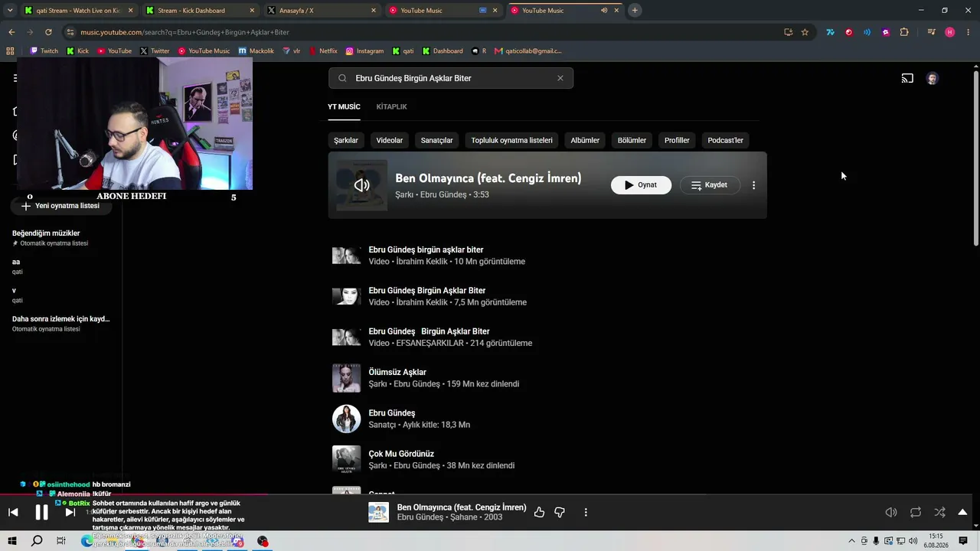
Task: Open the Windows Start menu
Action: pyautogui.click(x=12, y=541)
